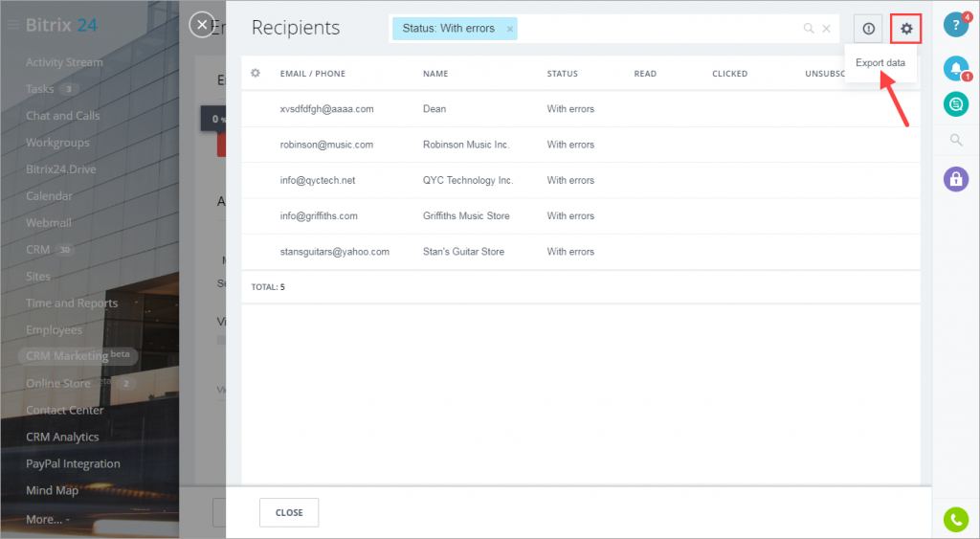Open the help question mark icon
The image size is (980, 539).
[956, 25]
